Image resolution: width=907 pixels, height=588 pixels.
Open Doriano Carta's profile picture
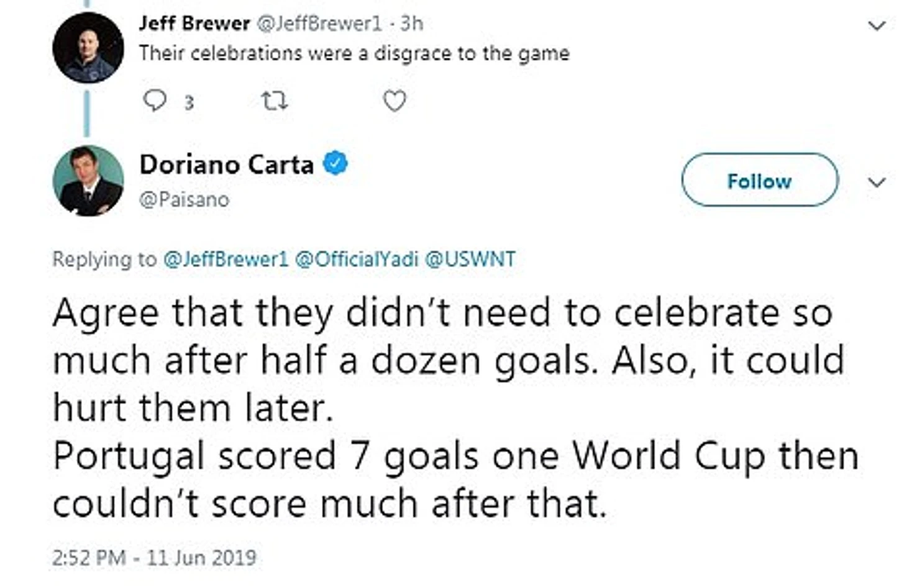pyautogui.click(x=88, y=181)
